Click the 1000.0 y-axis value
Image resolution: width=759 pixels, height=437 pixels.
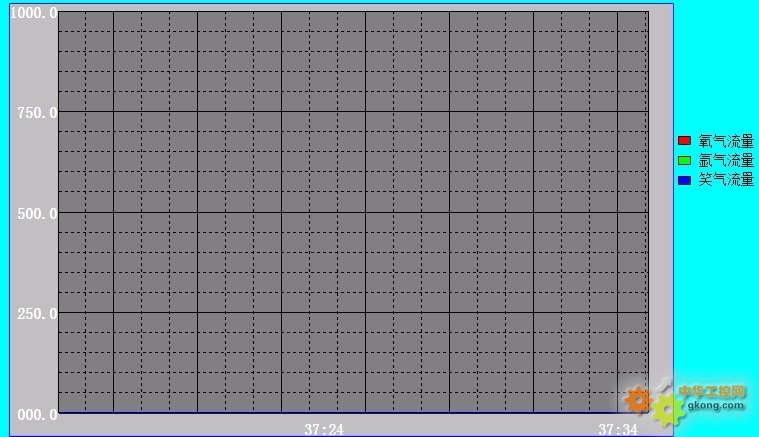pyautogui.click(x=33, y=13)
